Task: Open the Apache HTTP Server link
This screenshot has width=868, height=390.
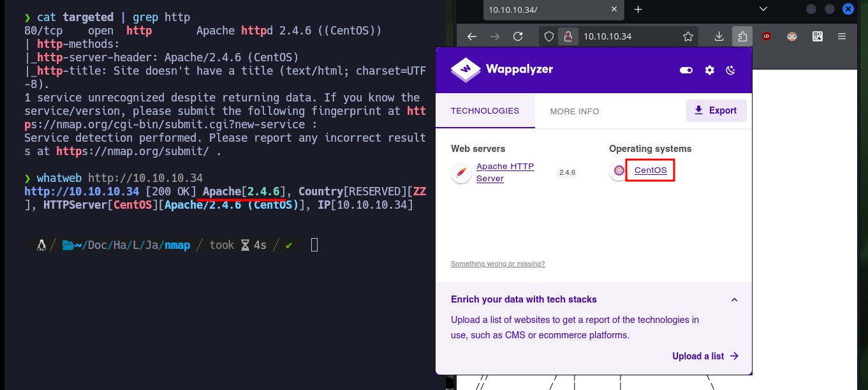Action: [505, 172]
